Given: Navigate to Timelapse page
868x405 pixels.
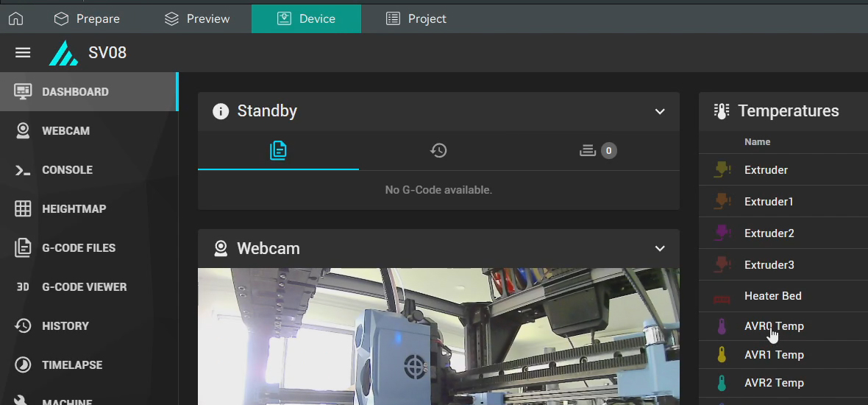Looking at the screenshot, I should coord(72,365).
